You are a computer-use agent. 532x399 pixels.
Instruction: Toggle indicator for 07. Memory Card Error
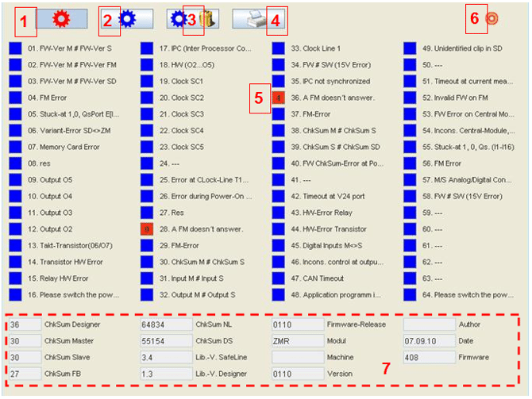tap(15, 147)
